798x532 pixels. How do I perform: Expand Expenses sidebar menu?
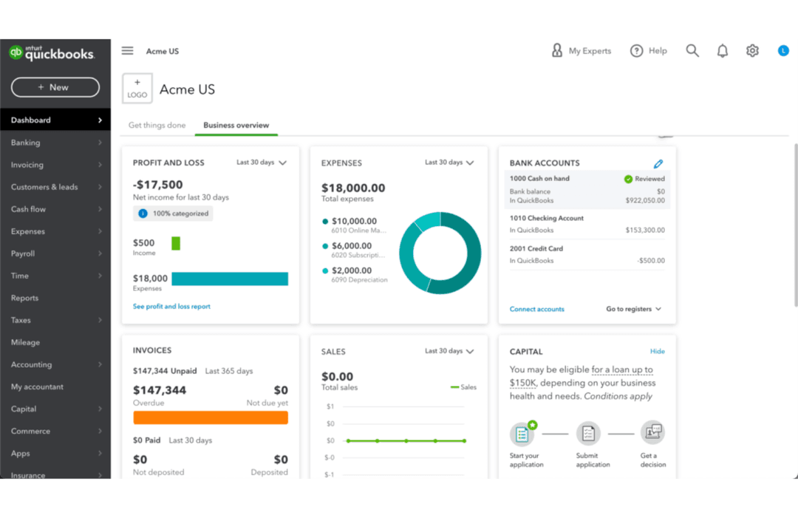[55, 231]
